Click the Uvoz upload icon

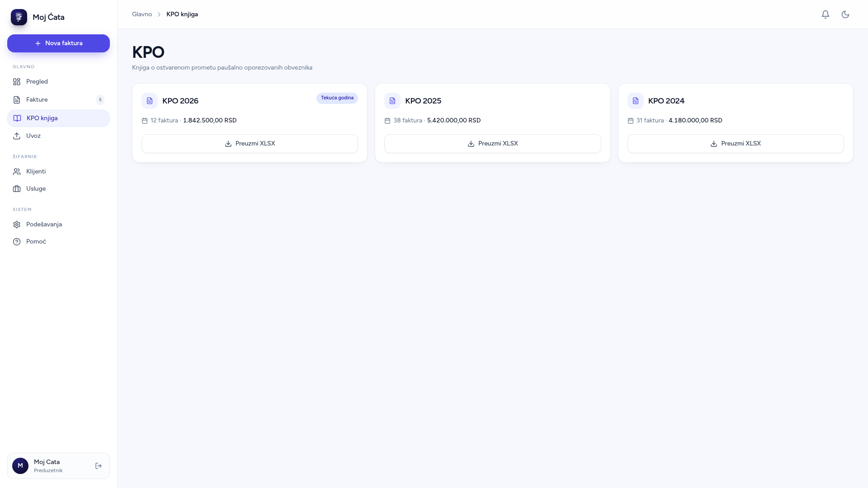point(17,136)
